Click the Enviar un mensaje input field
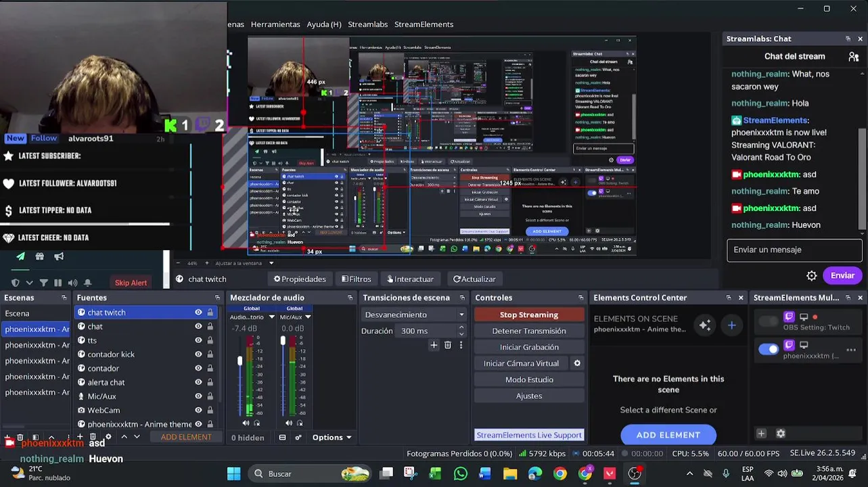868x487 pixels. (794, 250)
